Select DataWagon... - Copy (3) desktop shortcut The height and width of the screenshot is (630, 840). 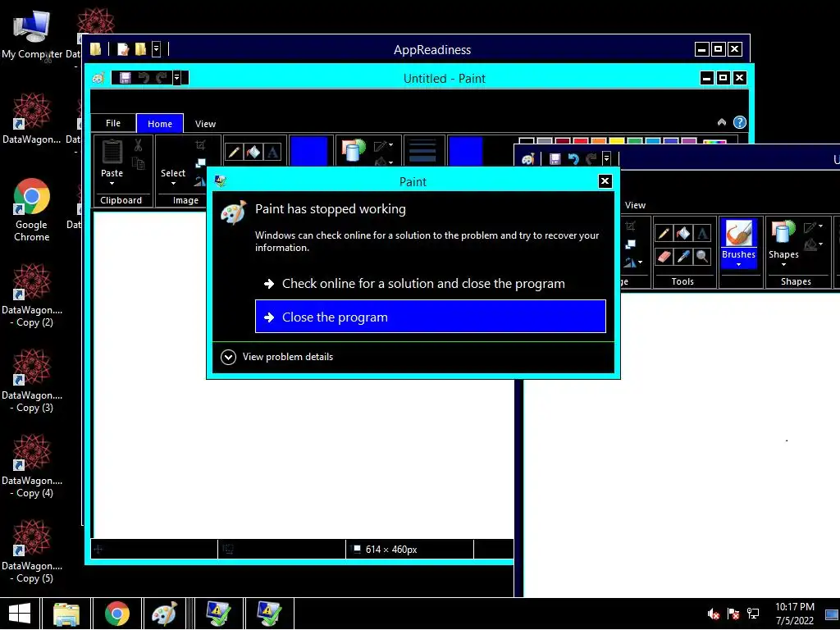(x=32, y=381)
